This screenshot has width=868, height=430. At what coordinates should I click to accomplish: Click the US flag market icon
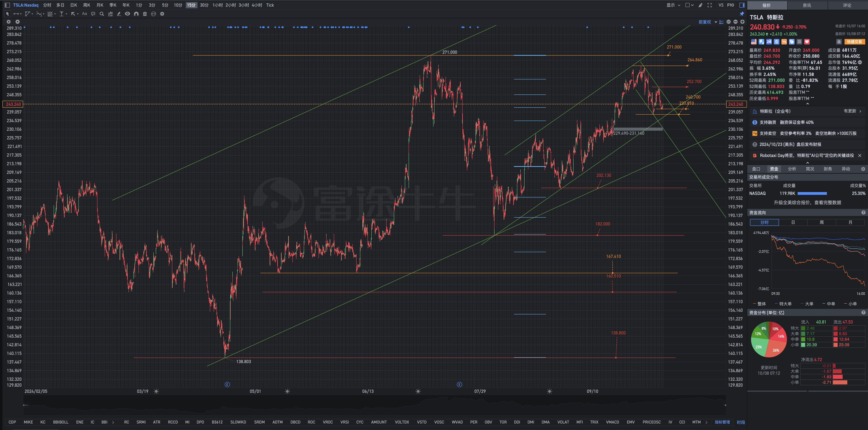pos(754,42)
